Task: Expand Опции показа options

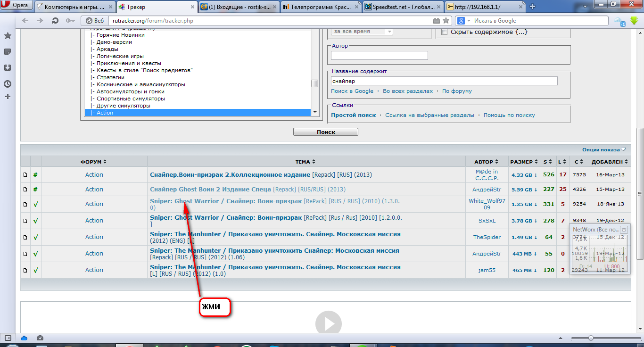Action: pos(604,149)
